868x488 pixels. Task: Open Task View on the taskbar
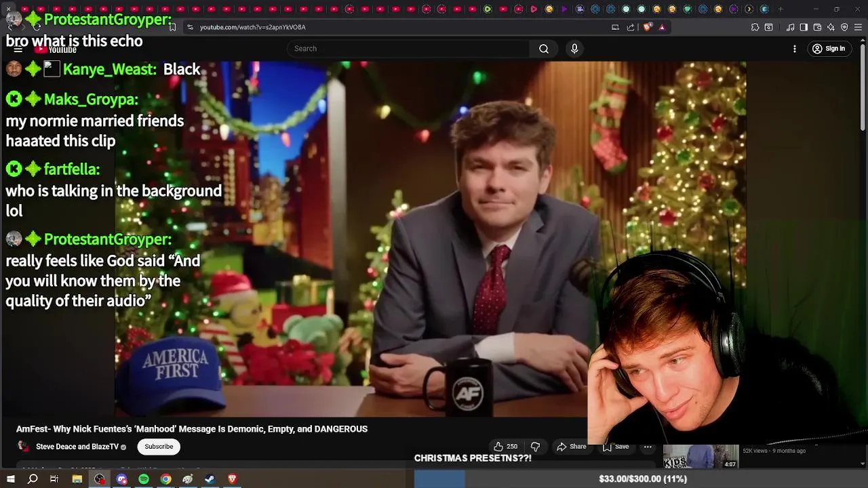(54, 479)
